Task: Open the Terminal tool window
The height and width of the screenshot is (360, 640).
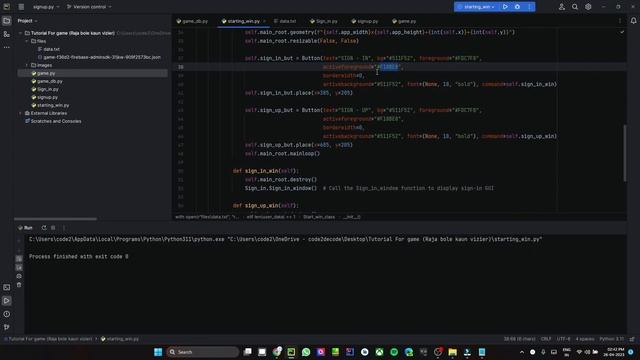Action: click(7, 287)
